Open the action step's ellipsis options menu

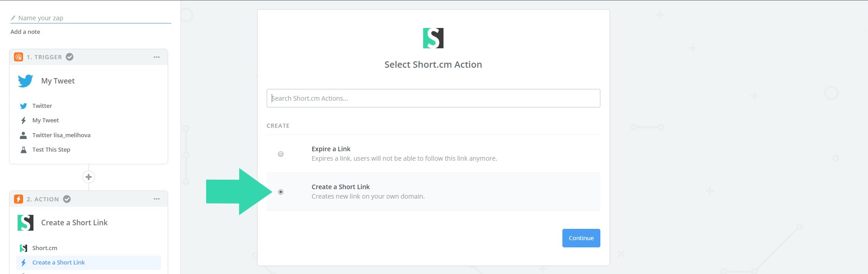(156, 199)
